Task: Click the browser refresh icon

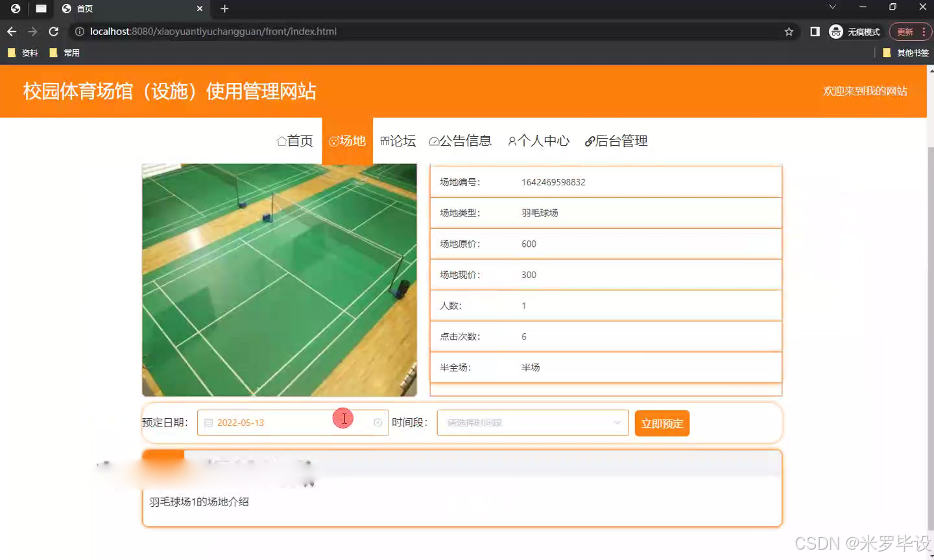Action: (53, 30)
